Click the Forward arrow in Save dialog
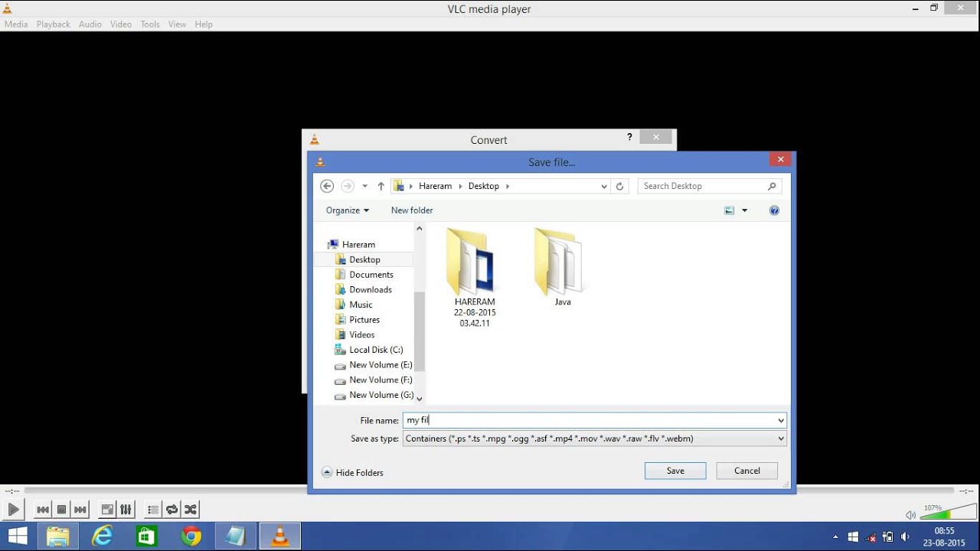 [347, 186]
